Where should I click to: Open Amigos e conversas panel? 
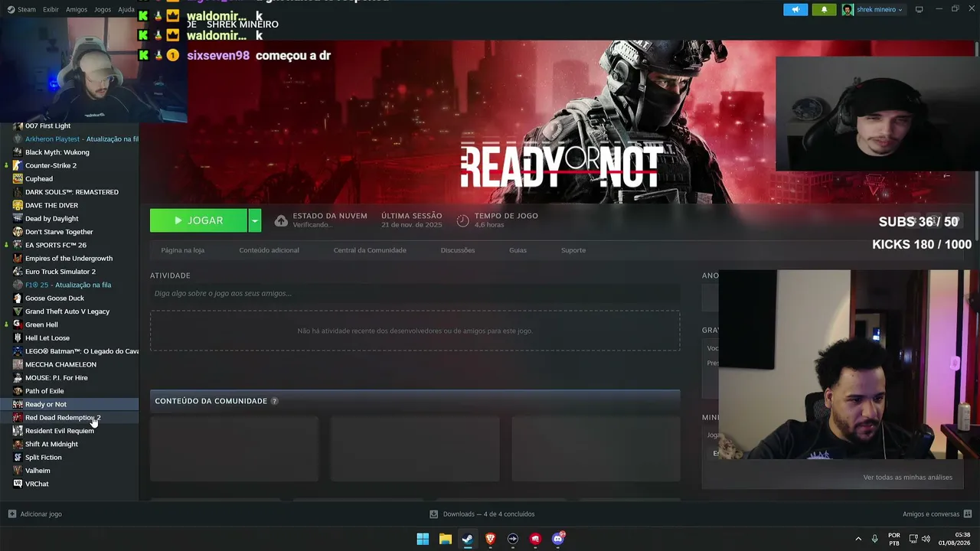[936, 514]
